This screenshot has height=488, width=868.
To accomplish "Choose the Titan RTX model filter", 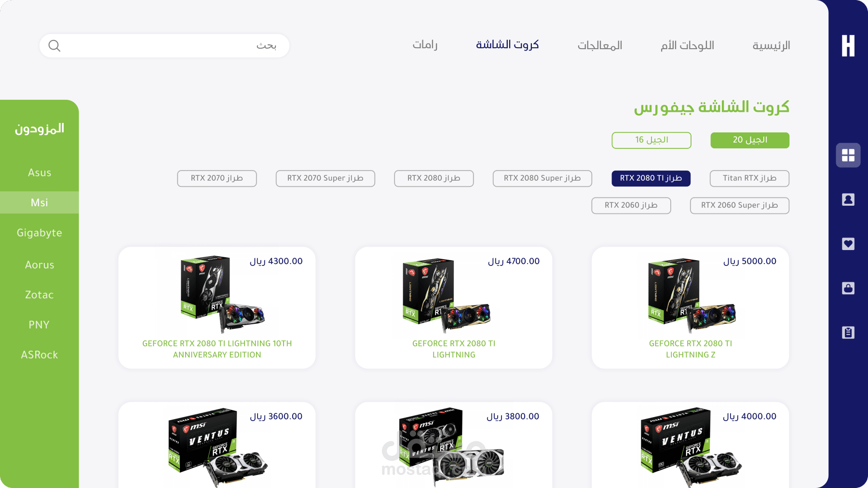I will [x=749, y=178].
